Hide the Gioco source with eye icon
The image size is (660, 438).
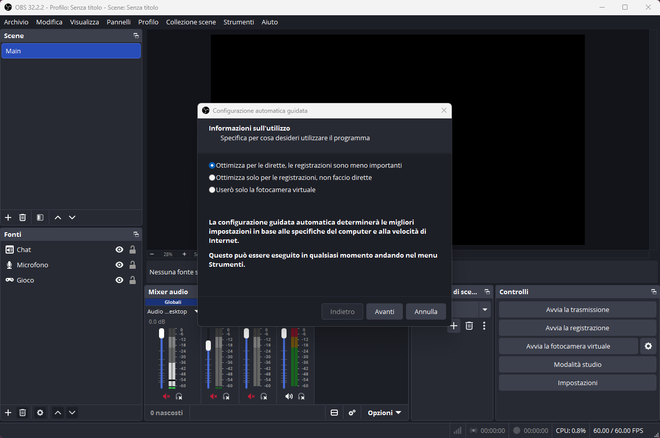120,280
